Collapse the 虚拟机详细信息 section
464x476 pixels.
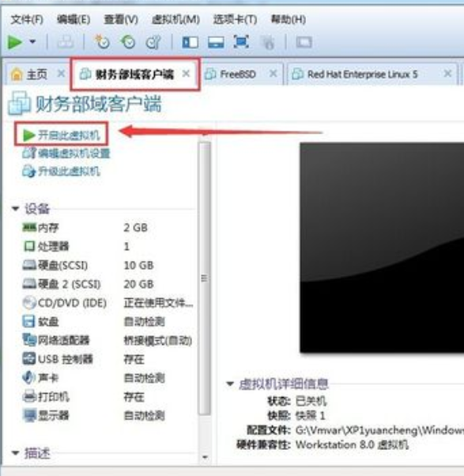[x=230, y=384]
